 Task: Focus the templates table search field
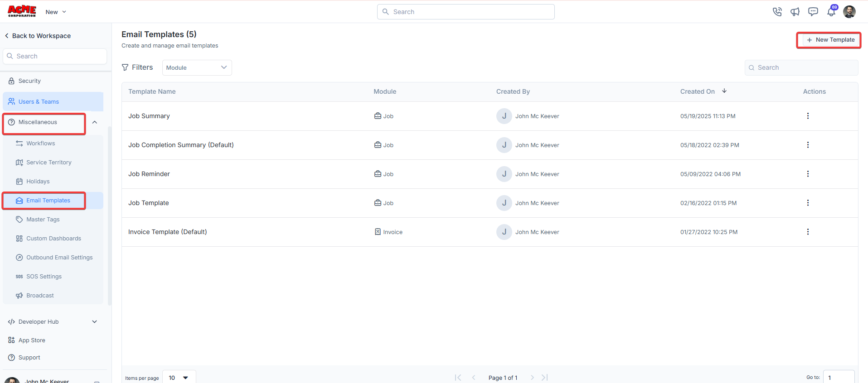click(801, 67)
